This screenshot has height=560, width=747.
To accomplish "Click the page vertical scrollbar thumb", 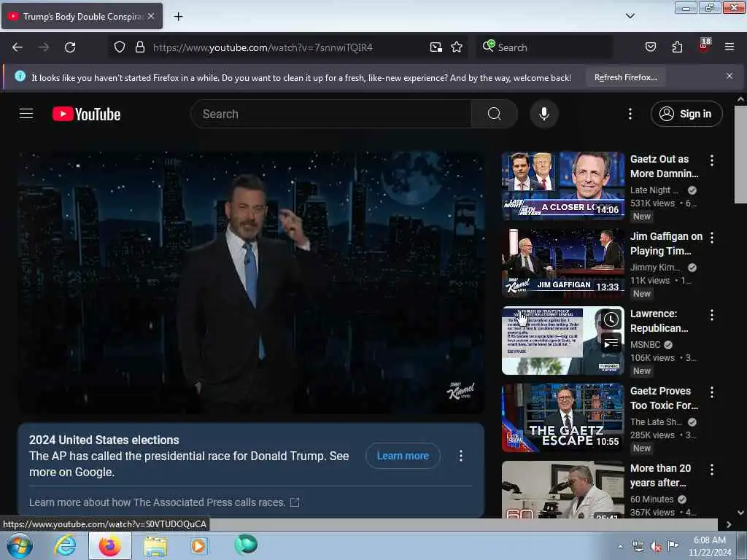I will click(x=740, y=155).
